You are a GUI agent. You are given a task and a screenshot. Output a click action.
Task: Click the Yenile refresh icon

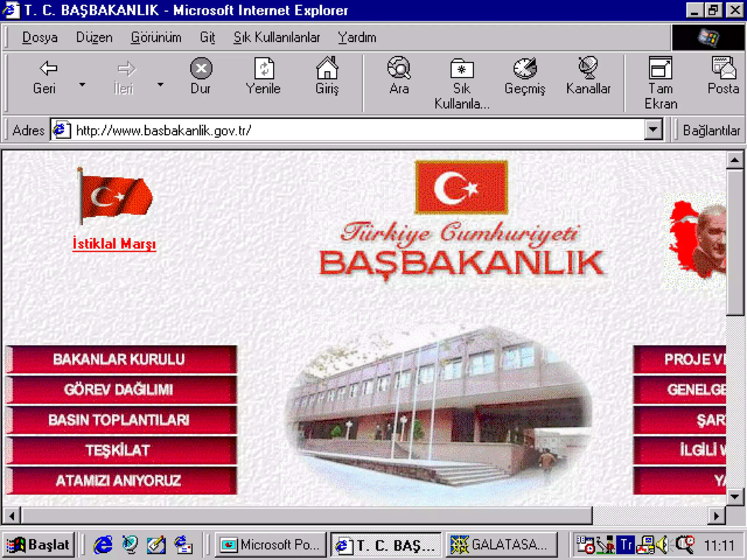[x=264, y=69]
